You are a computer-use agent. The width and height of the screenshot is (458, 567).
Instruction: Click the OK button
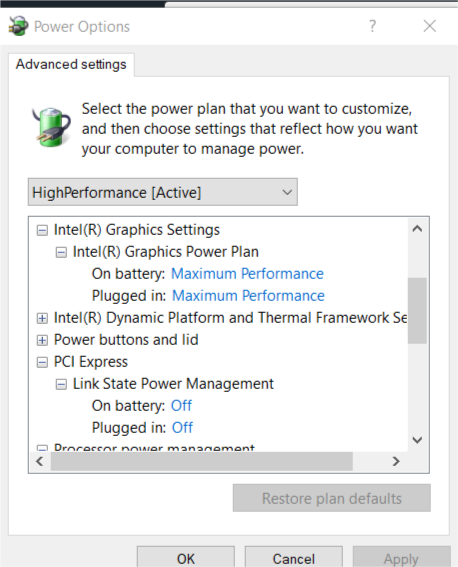[186, 557]
